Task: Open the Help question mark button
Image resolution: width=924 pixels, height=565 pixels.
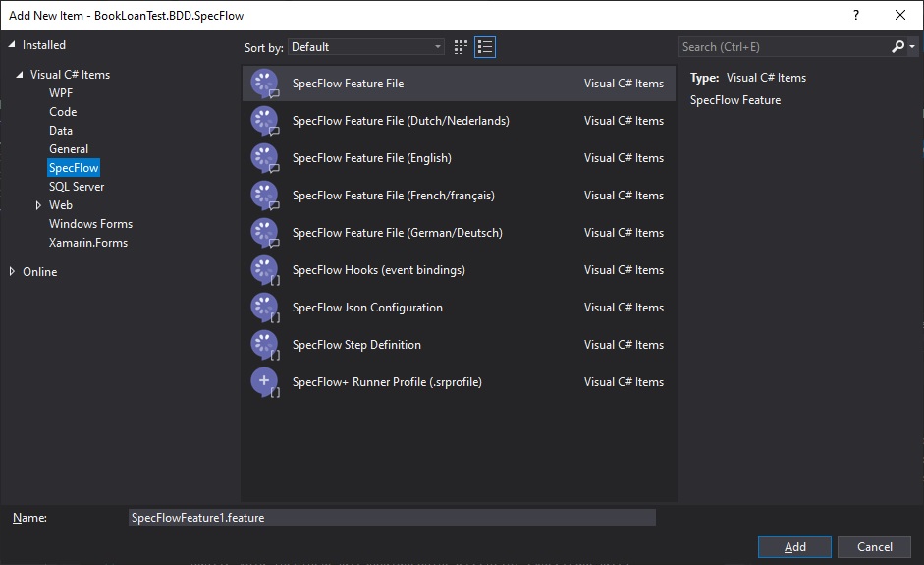Action: pyautogui.click(x=856, y=16)
